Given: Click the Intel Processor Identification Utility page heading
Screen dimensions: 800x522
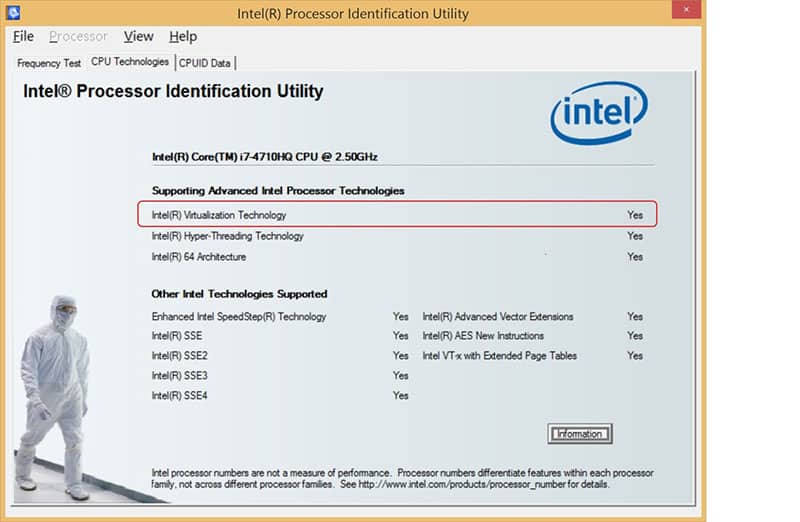Looking at the screenshot, I should coord(173,91).
